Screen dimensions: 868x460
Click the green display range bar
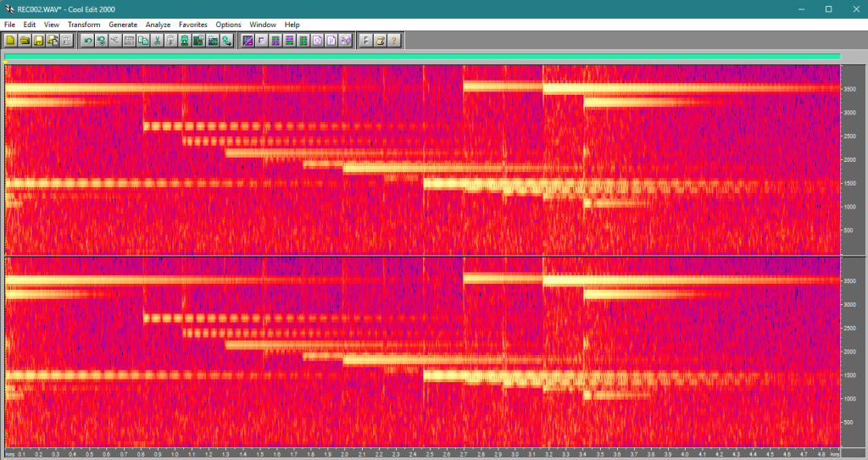[x=422, y=57]
